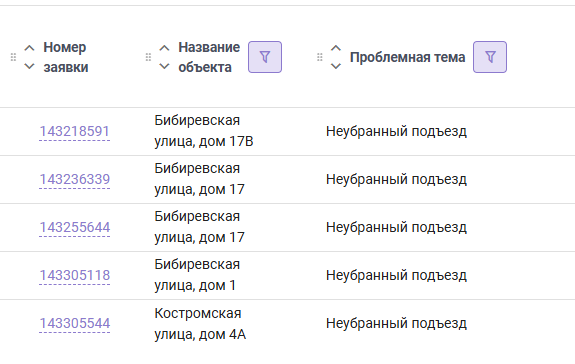This screenshot has height=364, width=575.
Task: Open request 143305544
Action: coord(74,323)
